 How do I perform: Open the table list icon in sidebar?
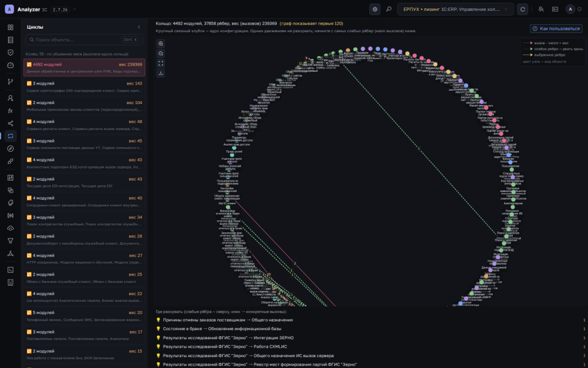click(x=10, y=40)
